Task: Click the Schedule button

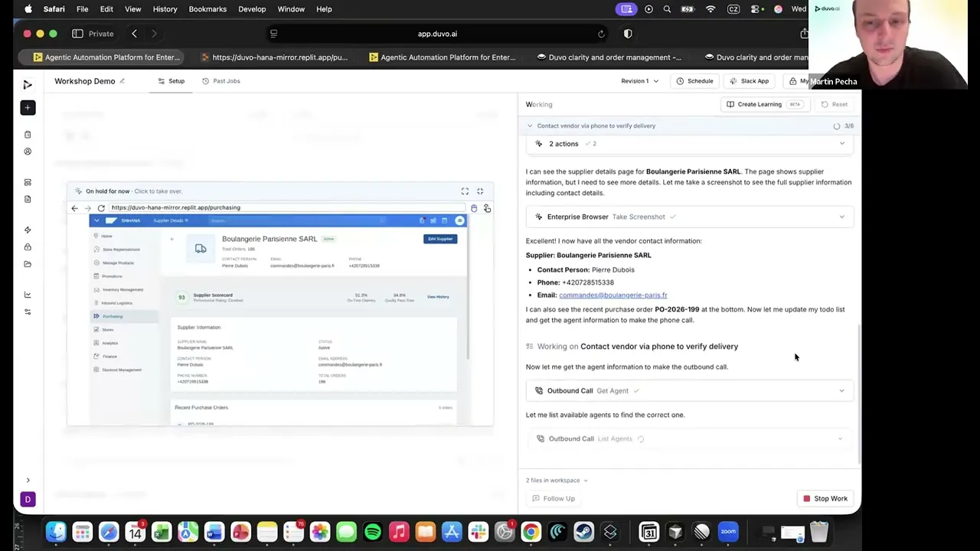Action: pyautogui.click(x=695, y=81)
